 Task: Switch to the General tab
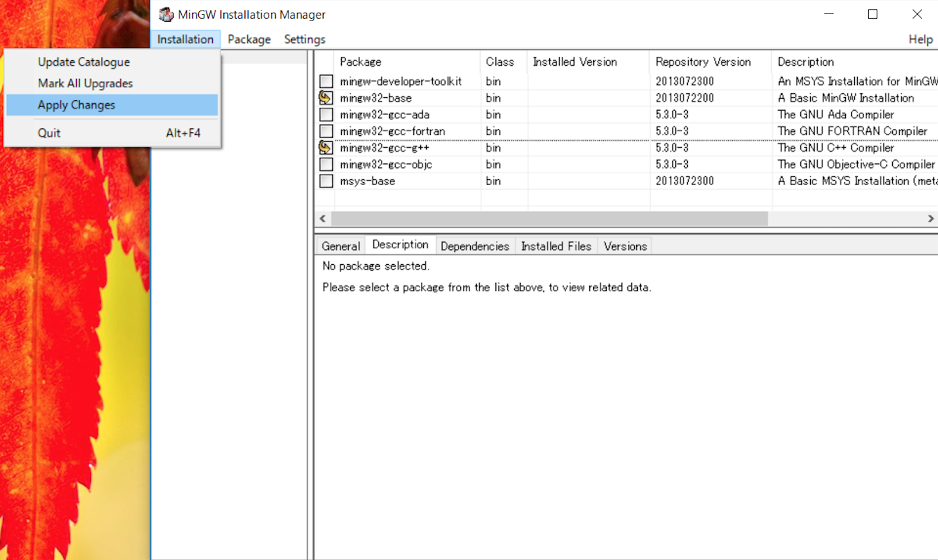pos(341,246)
